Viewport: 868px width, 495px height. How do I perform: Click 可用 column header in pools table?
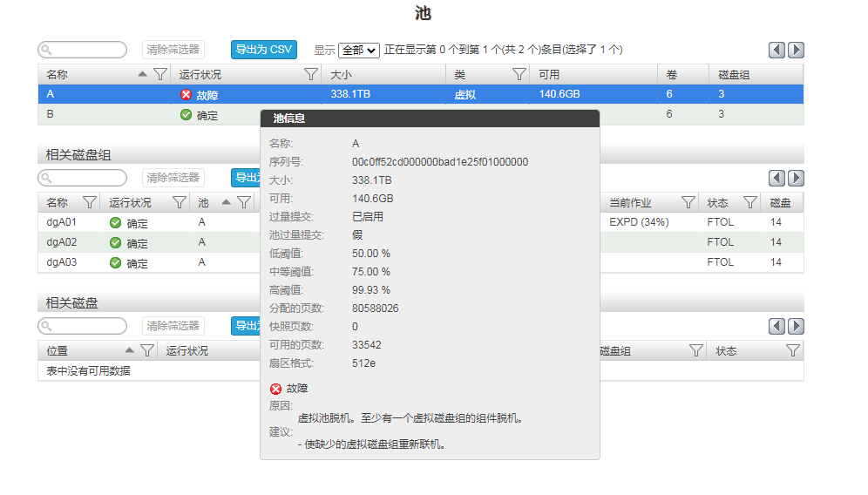[x=549, y=75]
